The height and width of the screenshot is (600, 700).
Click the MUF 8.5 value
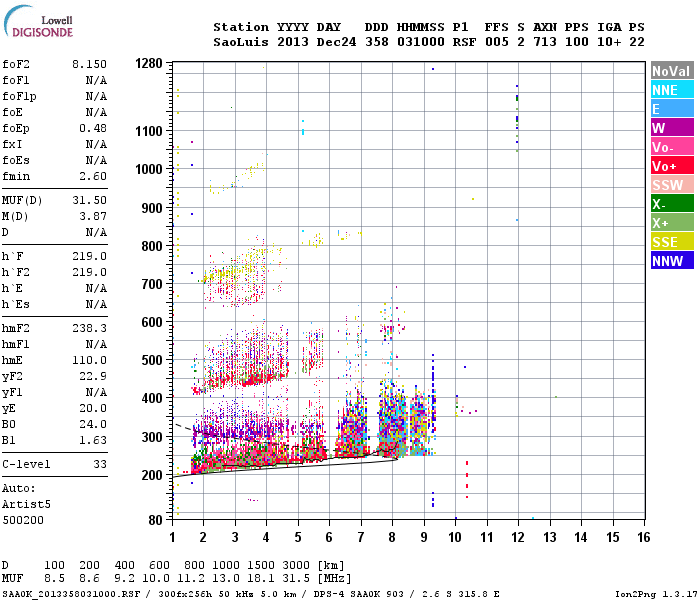coord(54,579)
